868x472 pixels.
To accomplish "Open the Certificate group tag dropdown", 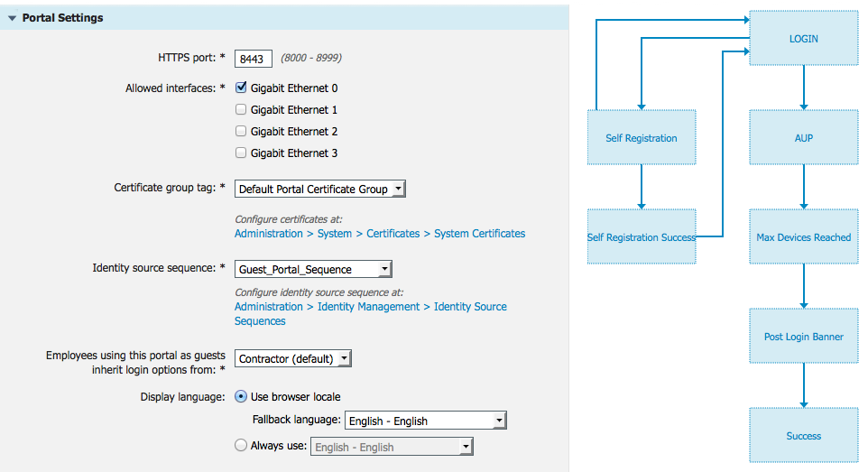I will (320, 190).
